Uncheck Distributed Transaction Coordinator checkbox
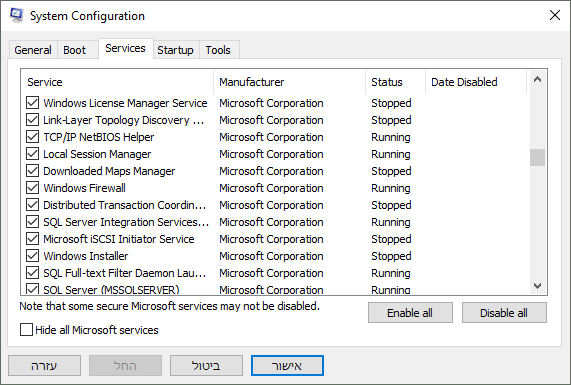571x385 pixels. 32,205
